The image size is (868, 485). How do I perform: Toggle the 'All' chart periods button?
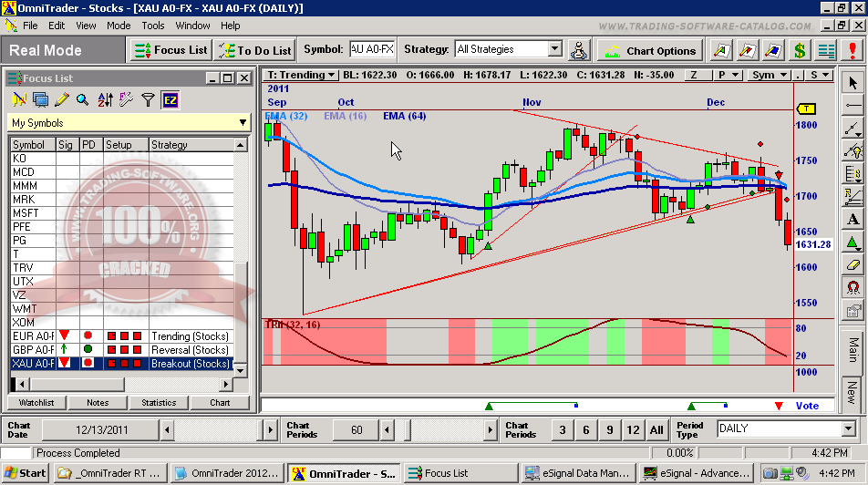click(x=656, y=429)
